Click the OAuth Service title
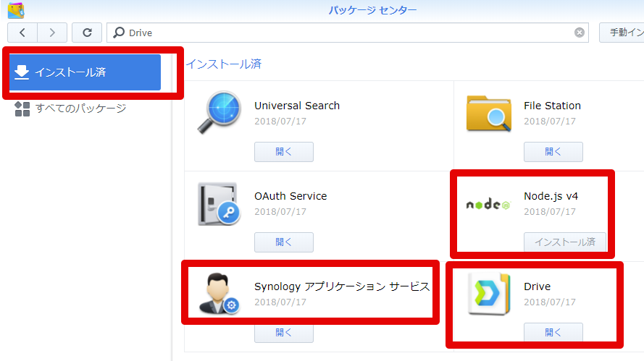The image size is (644, 361). point(290,196)
